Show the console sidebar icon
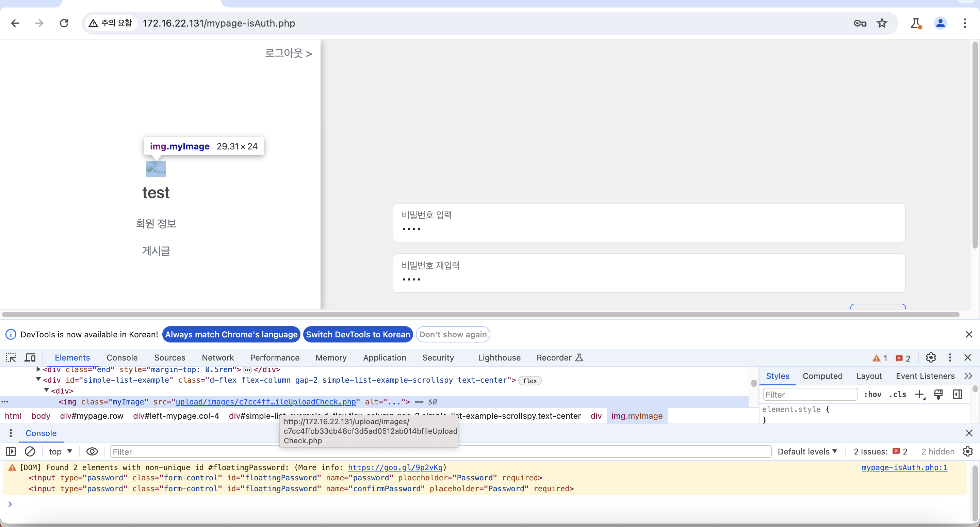Screen dimensions: 980x527 [x=11, y=452]
